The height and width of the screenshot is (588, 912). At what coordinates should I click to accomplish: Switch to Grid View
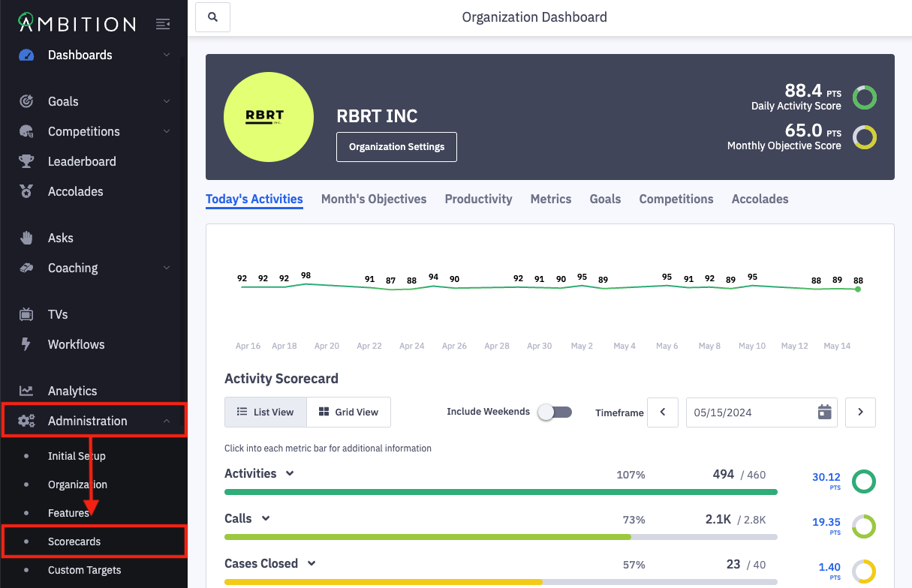tap(348, 412)
